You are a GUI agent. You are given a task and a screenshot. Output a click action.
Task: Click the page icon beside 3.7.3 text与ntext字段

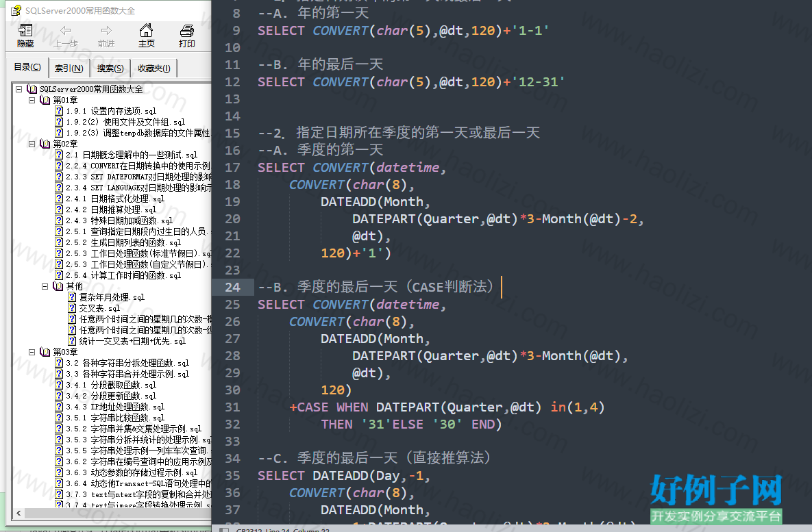tap(59, 494)
